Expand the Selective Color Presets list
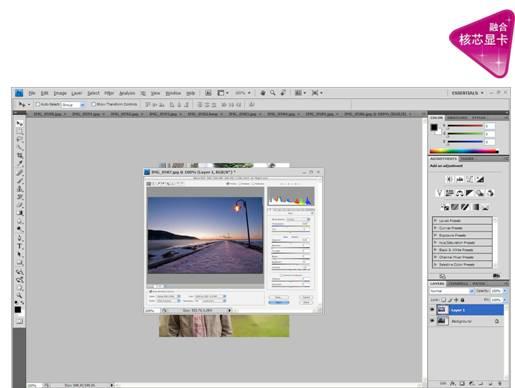Screen dimensions: 515x388 pos(462,264)
